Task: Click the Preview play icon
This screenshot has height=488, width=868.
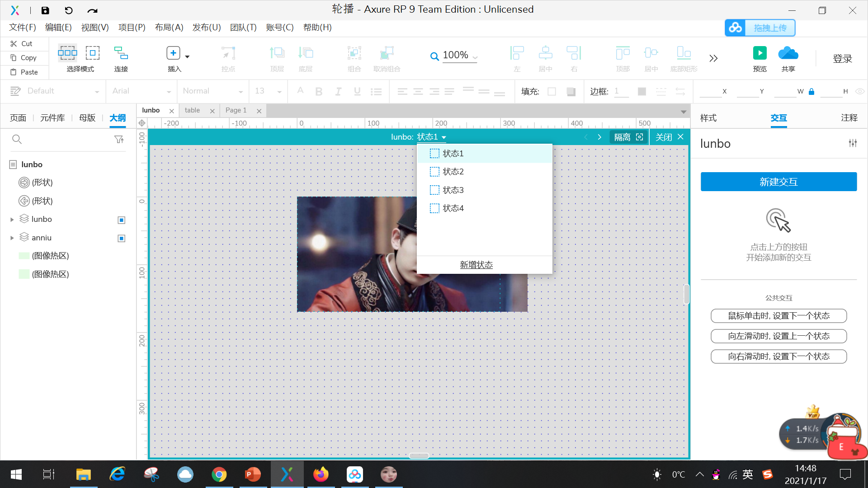Action: pos(759,53)
